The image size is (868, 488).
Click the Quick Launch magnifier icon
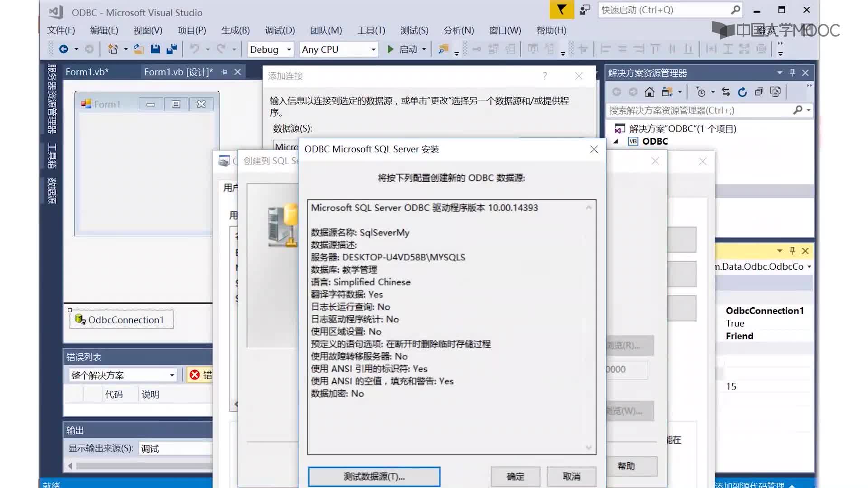pos(736,9)
